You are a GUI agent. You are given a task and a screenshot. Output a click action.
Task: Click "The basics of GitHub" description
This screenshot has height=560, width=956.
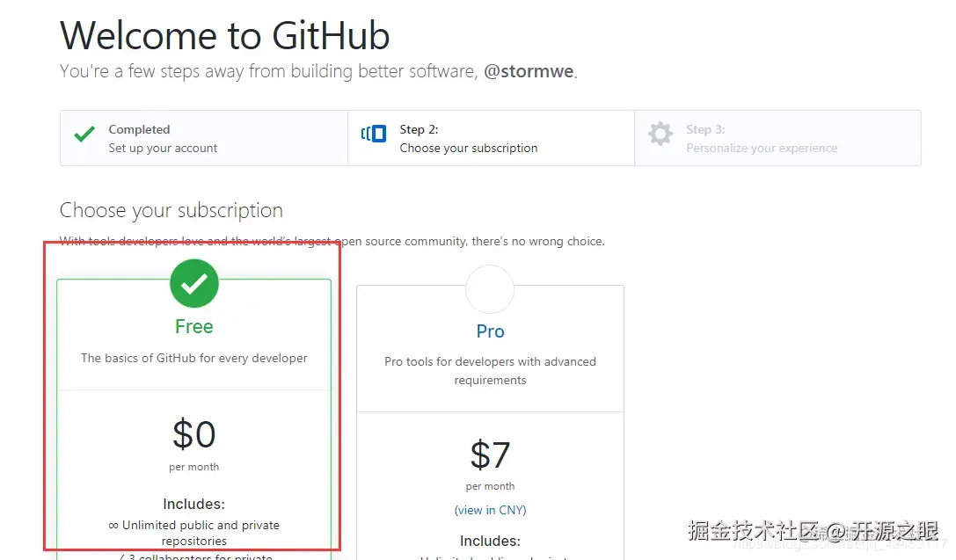tap(194, 358)
